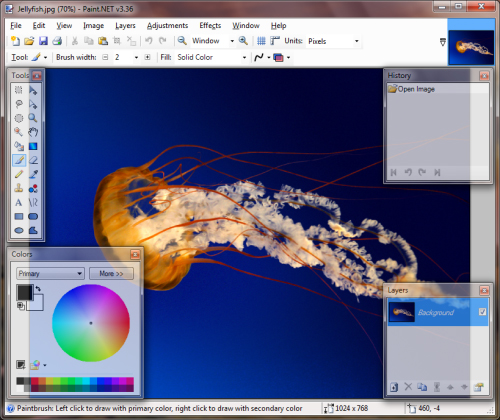Pick a hue on the color wheel

[x=91, y=323]
